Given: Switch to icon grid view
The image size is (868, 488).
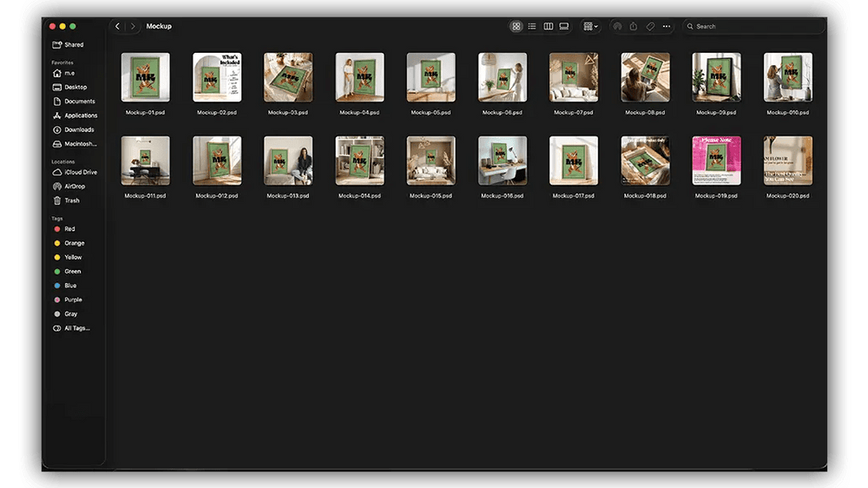Looking at the screenshot, I should point(516,26).
